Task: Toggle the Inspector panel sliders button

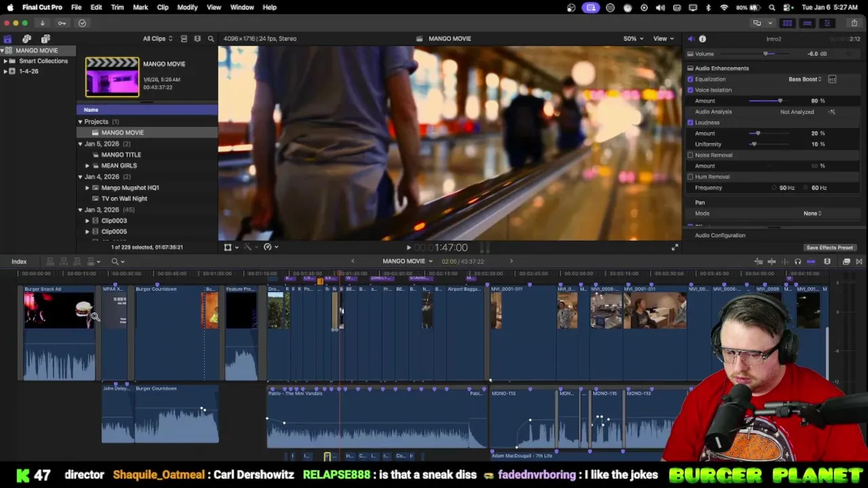Action: 827,23
